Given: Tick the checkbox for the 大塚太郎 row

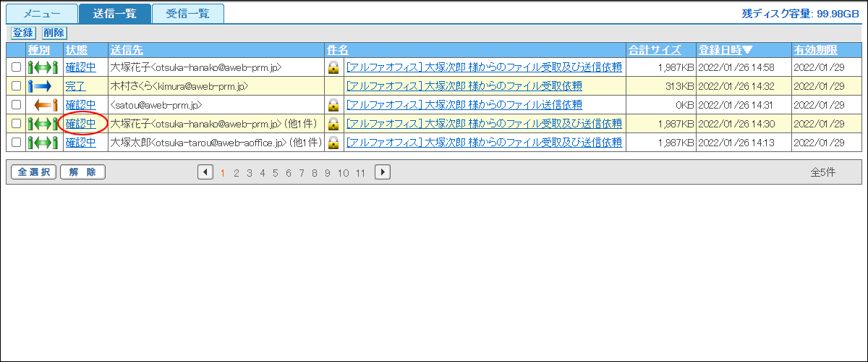Looking at the screenshot, I should coord(16,143).
